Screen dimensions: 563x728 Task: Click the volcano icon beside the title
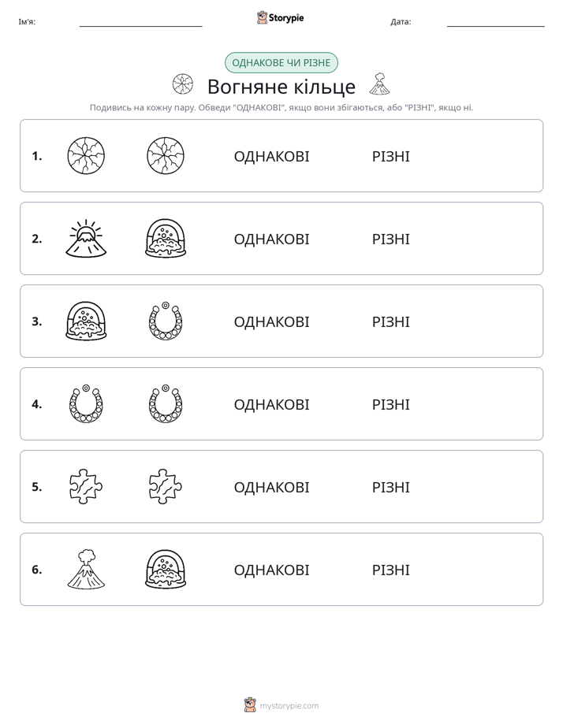tap(379, 84)
